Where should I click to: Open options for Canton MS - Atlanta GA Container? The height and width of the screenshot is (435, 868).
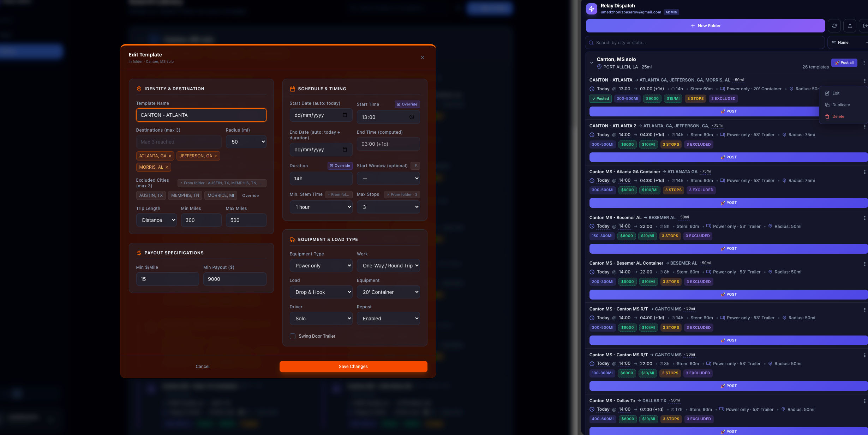click(x=864, y=172)
